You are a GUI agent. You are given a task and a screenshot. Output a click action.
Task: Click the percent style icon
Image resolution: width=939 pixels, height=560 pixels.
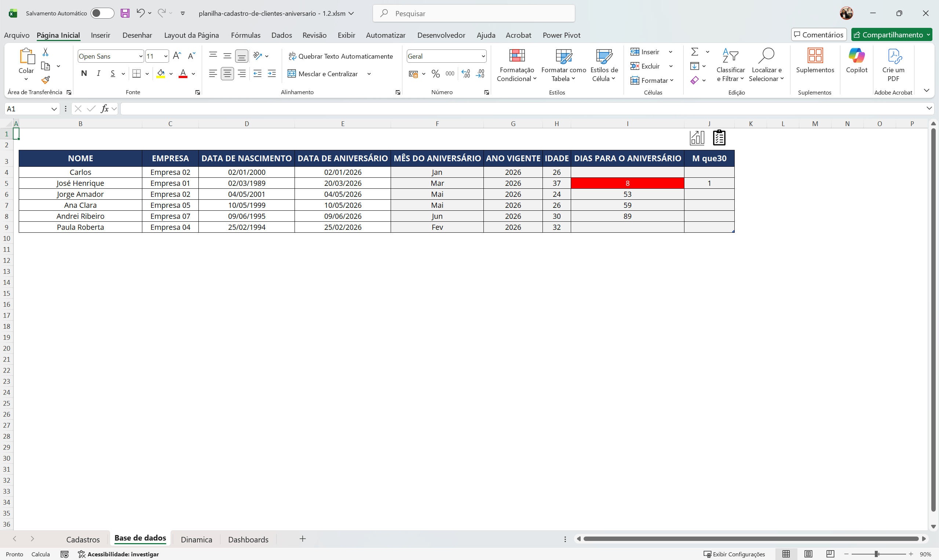(435, 74)
